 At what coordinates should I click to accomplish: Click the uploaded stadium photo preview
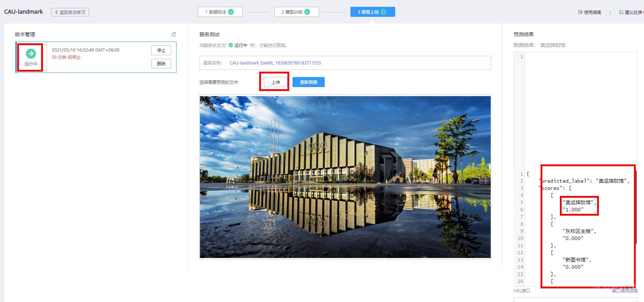(x=345, y=177)
